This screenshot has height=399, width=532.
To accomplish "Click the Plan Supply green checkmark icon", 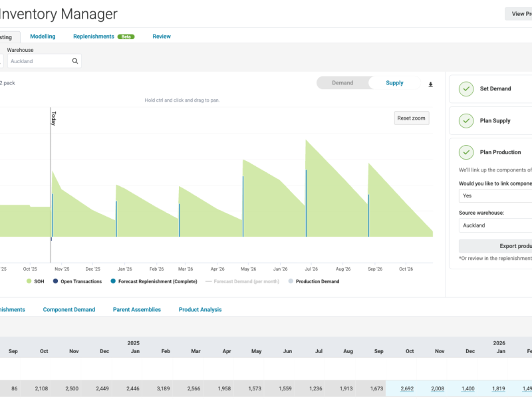I will pyautogui.click(x=466, y=121).
